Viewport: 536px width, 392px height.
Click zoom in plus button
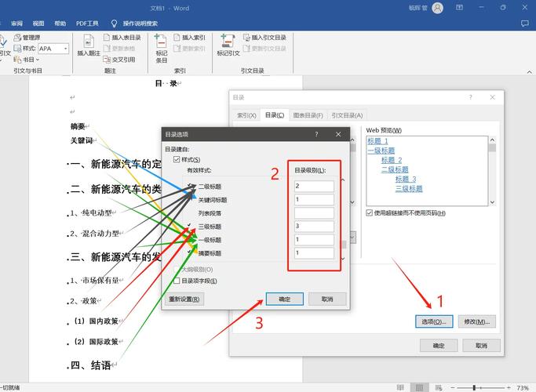click(x=509, y=387)
